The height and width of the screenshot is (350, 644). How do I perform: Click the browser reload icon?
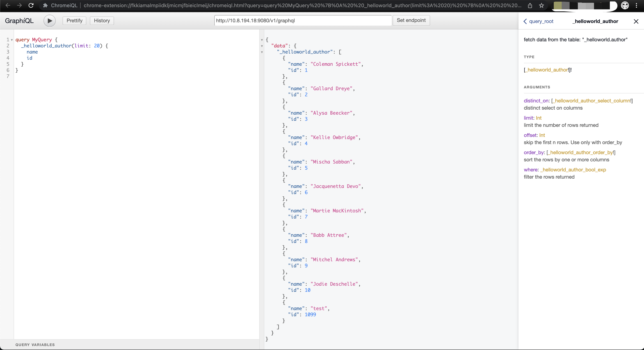pos(31,6)
